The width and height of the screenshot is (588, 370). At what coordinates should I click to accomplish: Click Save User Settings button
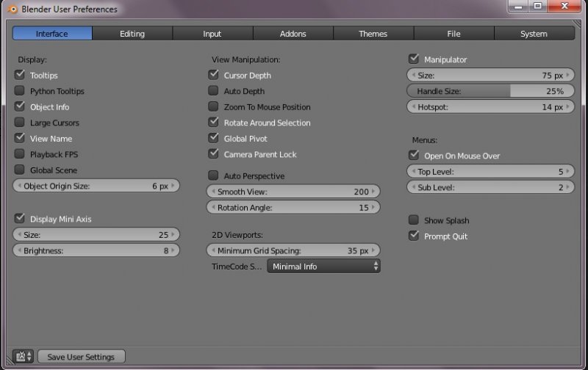[81, 357]
